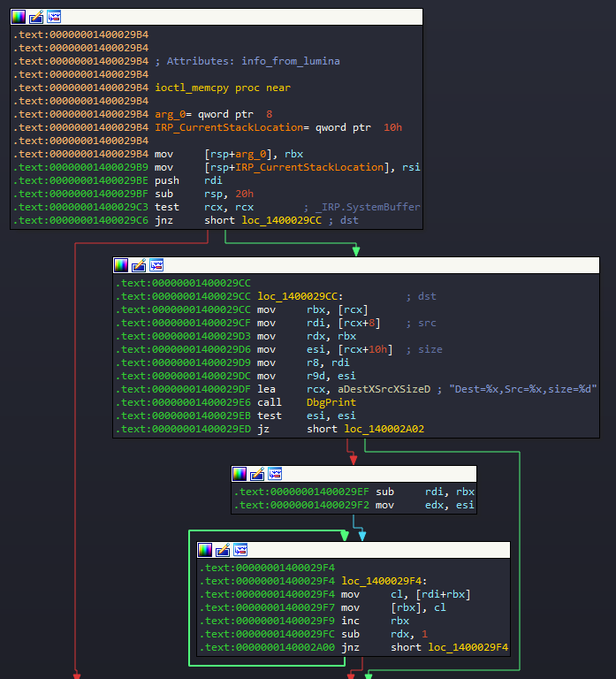
Task: Click 'mov [rbx], cl' instruction
Action: coord(393,607)
